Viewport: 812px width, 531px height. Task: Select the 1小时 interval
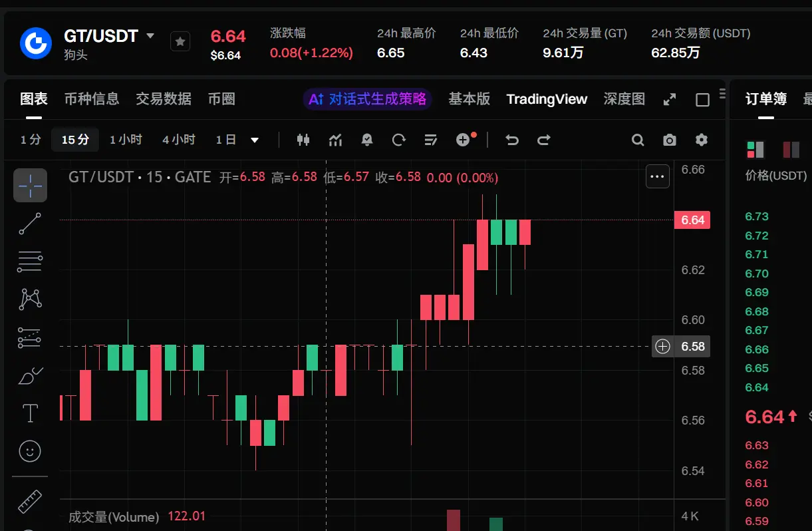[126, 140]
